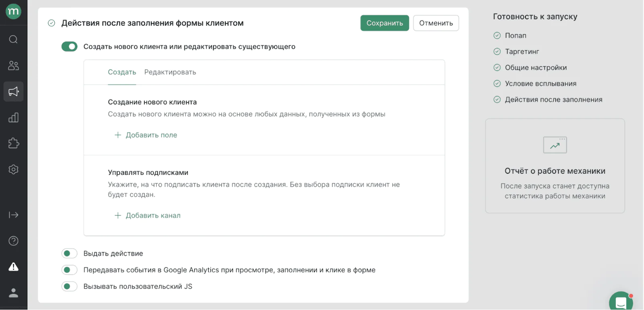The height and width of the screenshot is (310, 644).
Task: Open the user profile icon
Action: (x=13, y=293)
